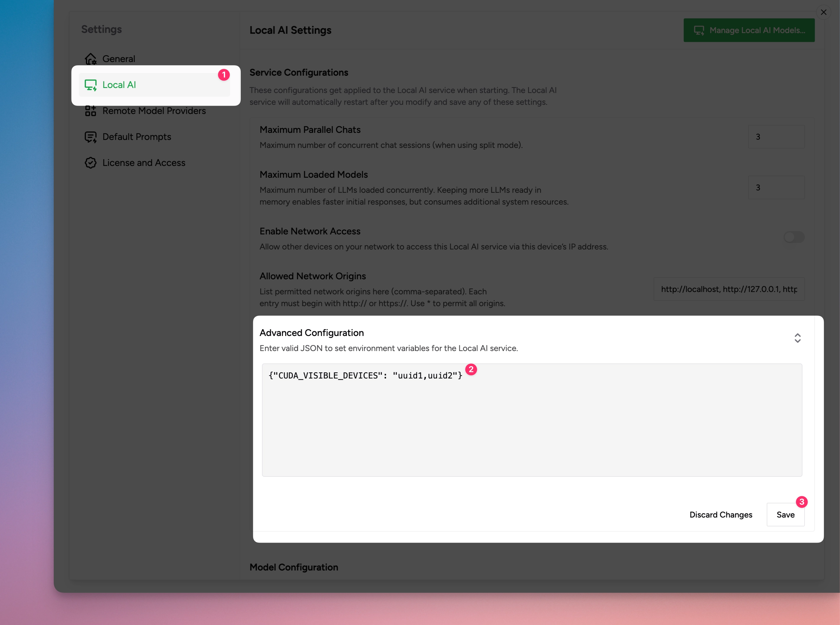This screenshot has width=840, height=625.
Task: Click the General home icon in sidebar
Action: [90, 59]
